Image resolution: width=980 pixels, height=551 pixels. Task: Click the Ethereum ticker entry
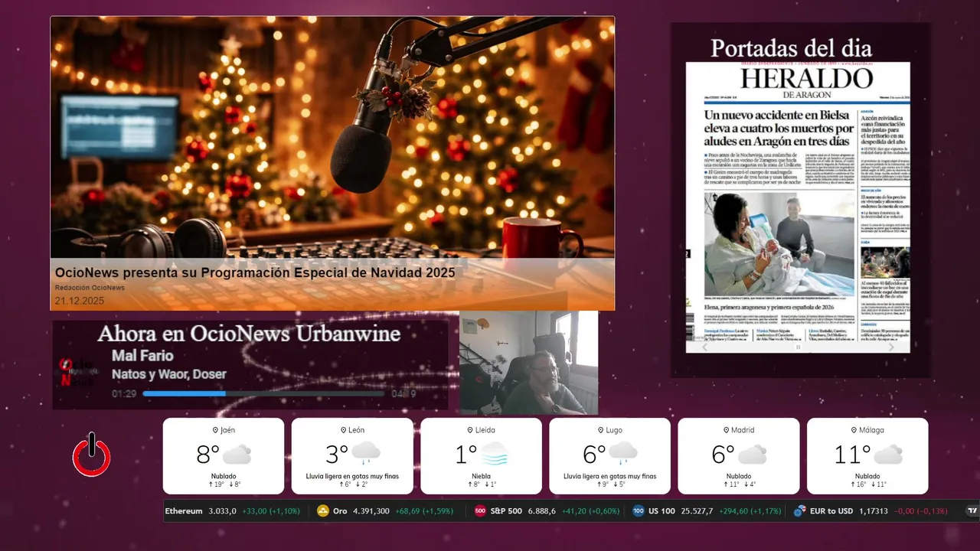point(234,511)
